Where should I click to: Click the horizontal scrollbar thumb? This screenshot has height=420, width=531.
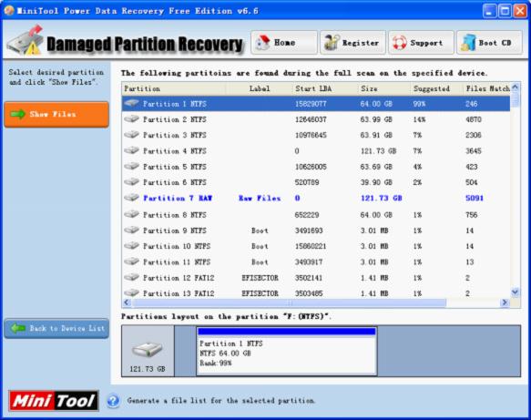(290, 302)
